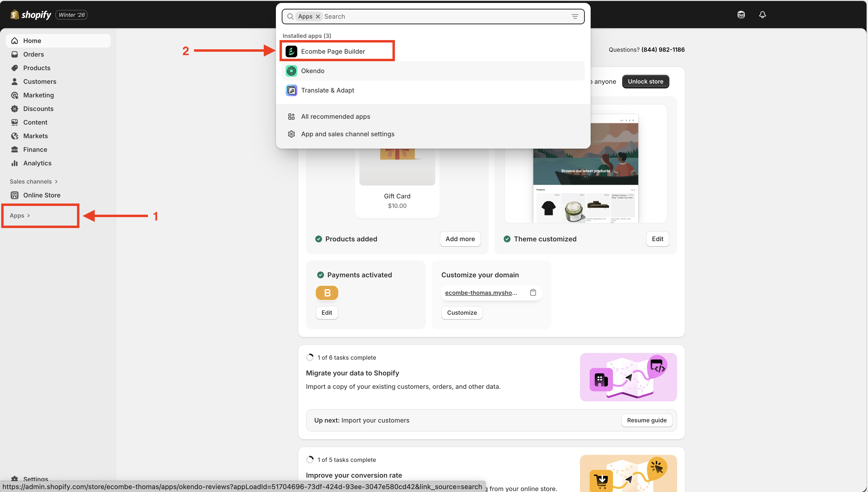The width and height of the screenshot is (868, 492).
Task: Open the ecombe-thomas.mysho... domain link
Action: click(481, 293)
